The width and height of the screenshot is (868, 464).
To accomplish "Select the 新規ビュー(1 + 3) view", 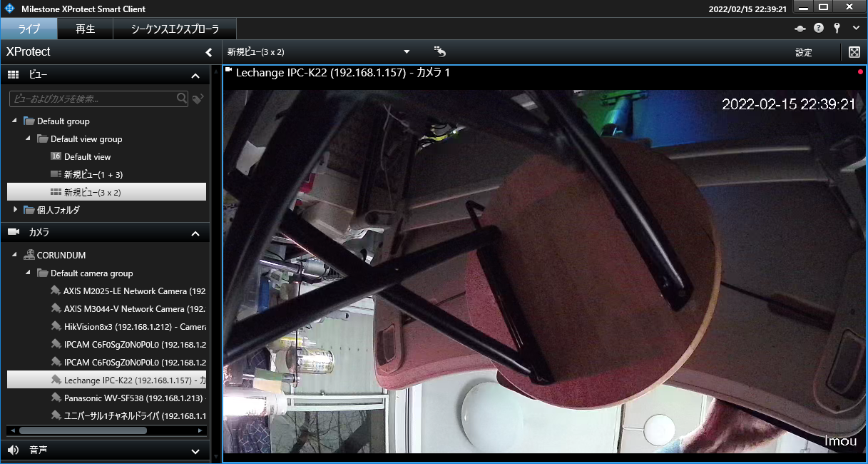I will pyautogui.click(x=93, y=174).
